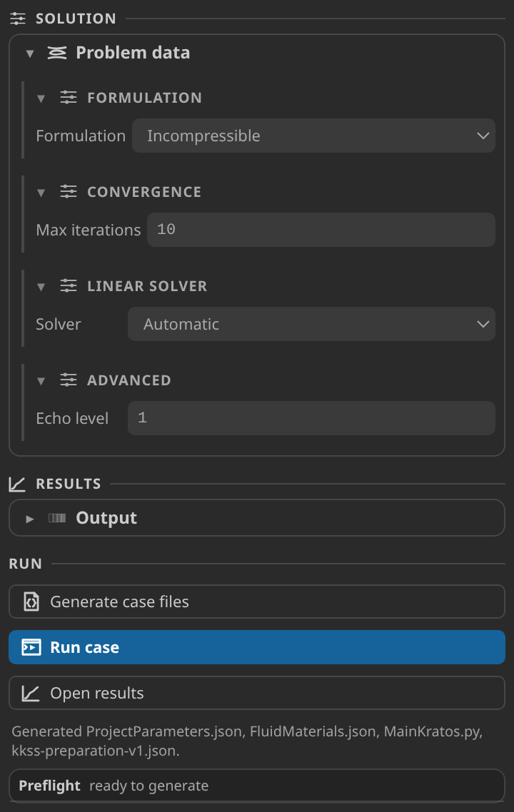Click the Solver field label
Viewport: 514px width, 812px height.
tap(58, 324)
